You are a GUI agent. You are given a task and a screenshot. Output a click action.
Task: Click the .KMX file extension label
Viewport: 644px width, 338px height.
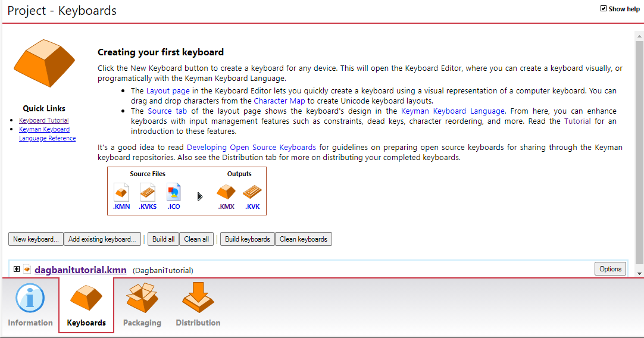[226, 206]
